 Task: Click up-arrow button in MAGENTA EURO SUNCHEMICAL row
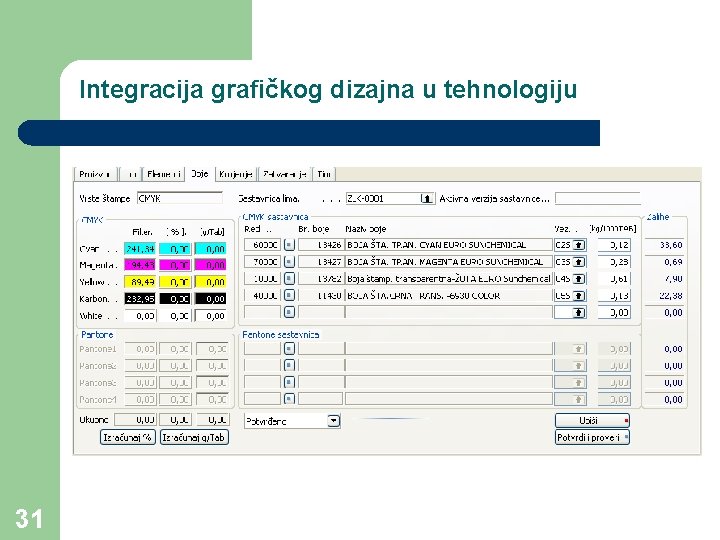click(x=579, y=262)
